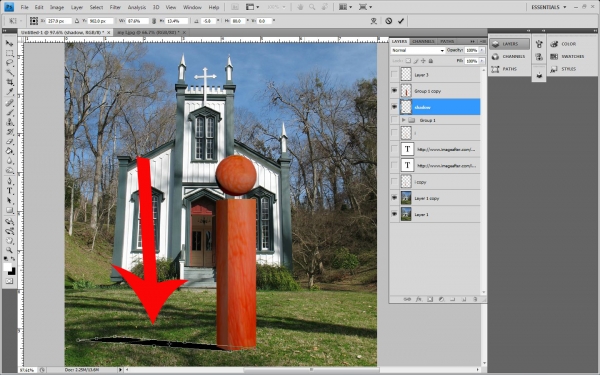This screenshot has height=375, width=600.
Task: Select the Hand tool in toolbox
Action: tap(9, 241)
